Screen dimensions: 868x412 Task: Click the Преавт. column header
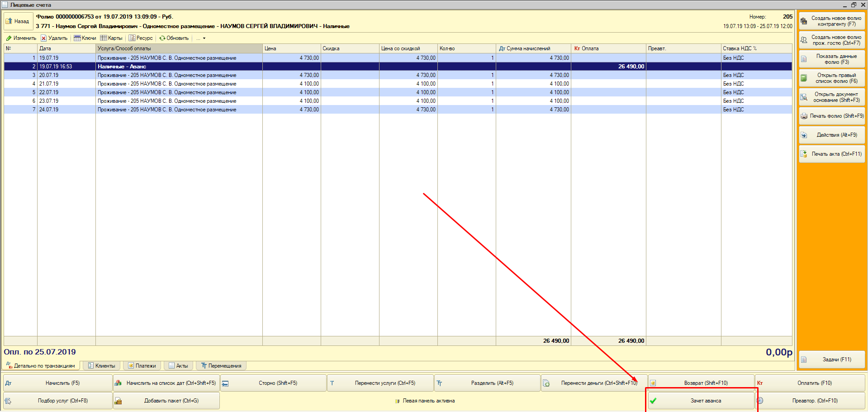click(683, 48)
